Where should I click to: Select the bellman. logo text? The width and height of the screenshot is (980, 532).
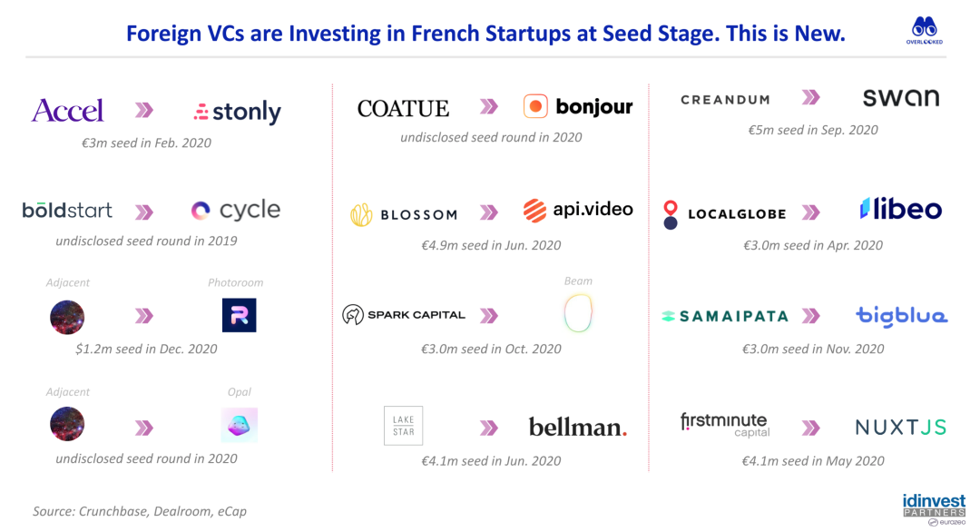coord(577,427)
